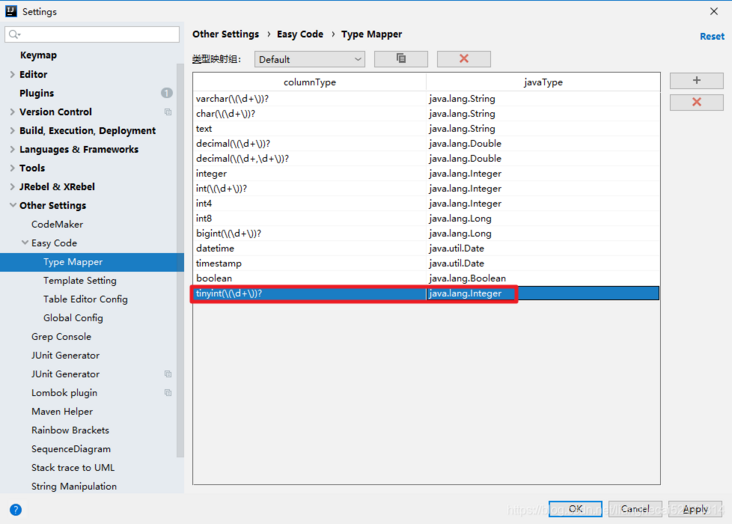Select the int8 columnType cell
This screenshot has height=524, width=732.
310,218
